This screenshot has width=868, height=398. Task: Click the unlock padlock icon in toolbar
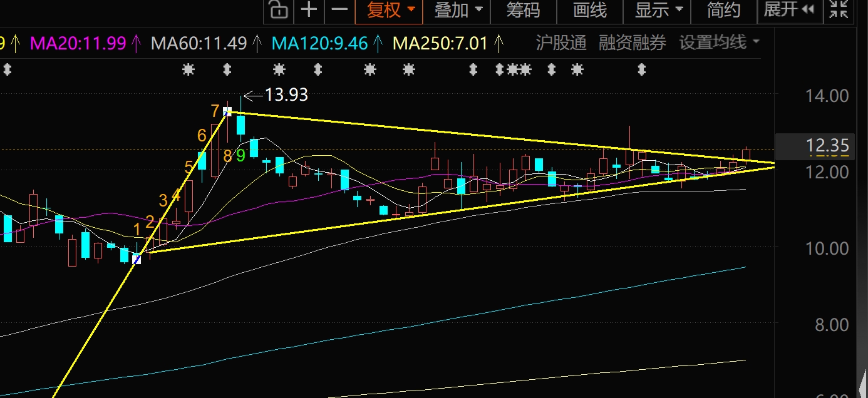pyautogui.click(x=277, y=10)
